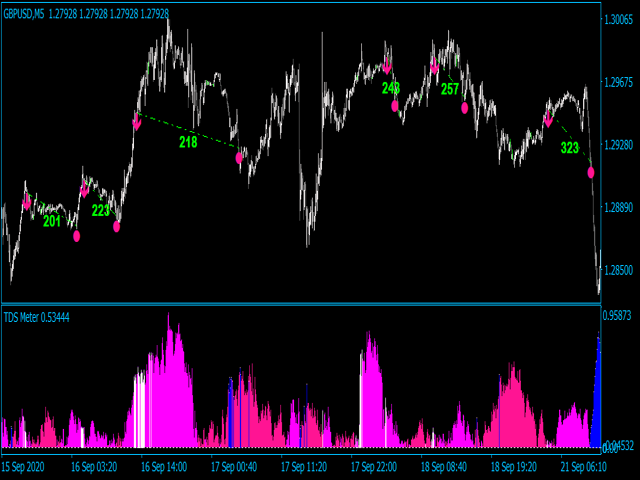Click the 1.29280 price axis label
The image size is (640, 480).
point(618,146)
